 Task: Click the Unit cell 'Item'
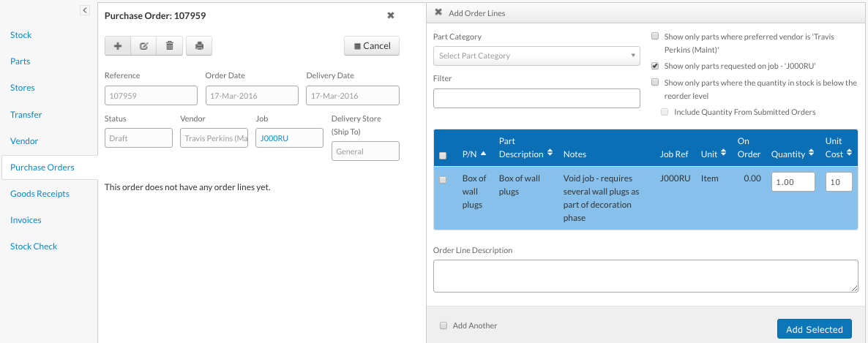tap(710, 178)
